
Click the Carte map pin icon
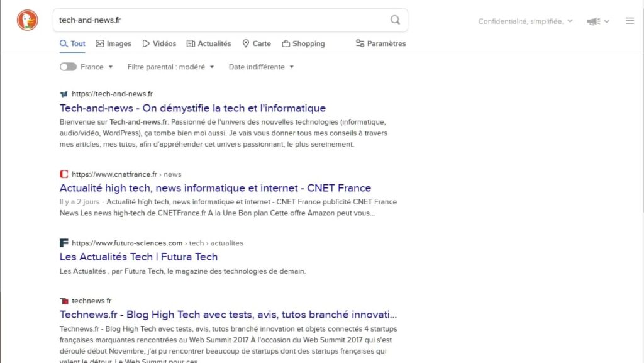click(x=246, y=43)
